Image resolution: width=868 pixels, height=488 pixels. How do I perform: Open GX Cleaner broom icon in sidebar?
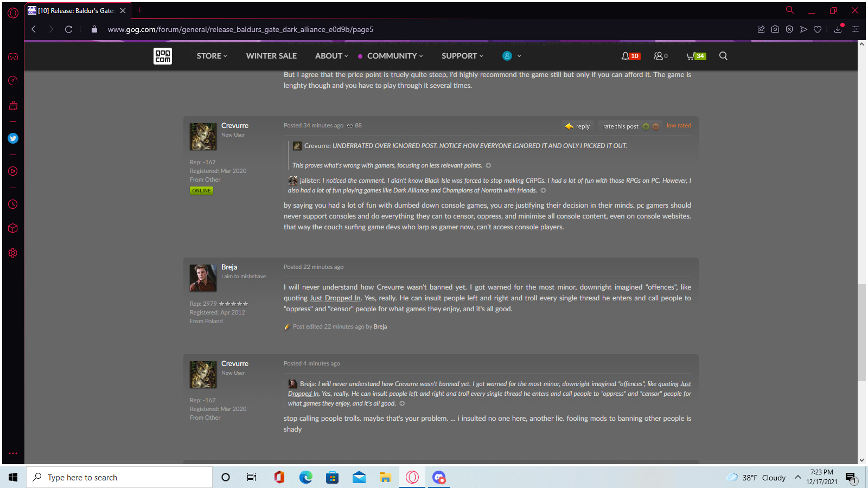point(13,105)
